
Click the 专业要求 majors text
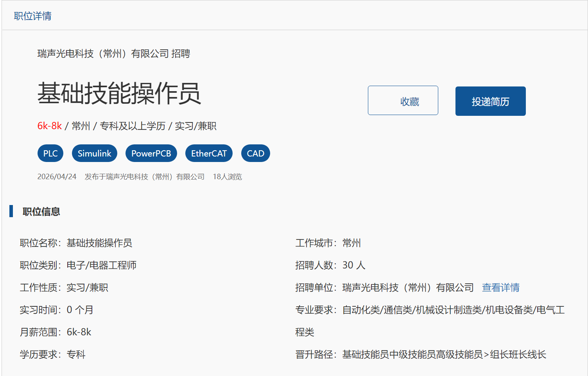point(430,310)
